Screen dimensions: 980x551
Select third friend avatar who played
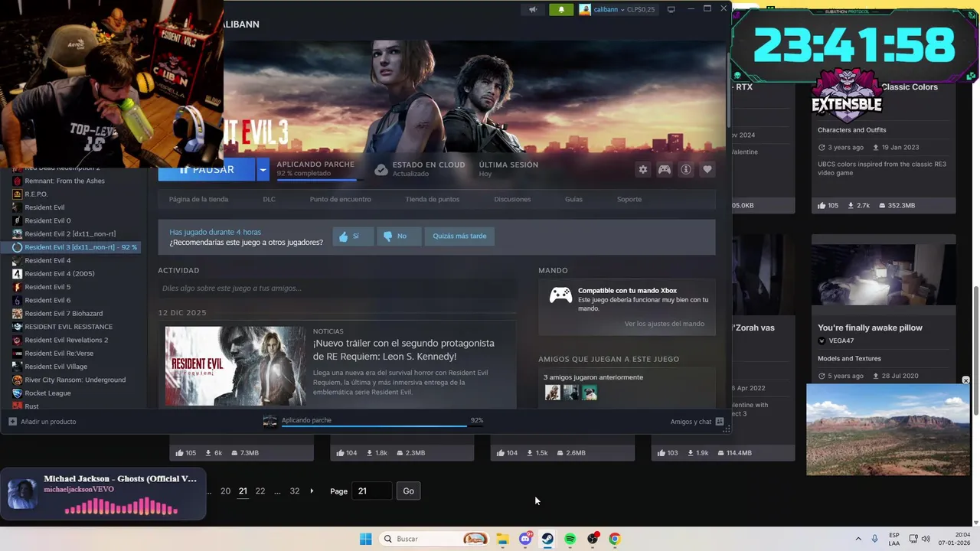tap(589, 393)
